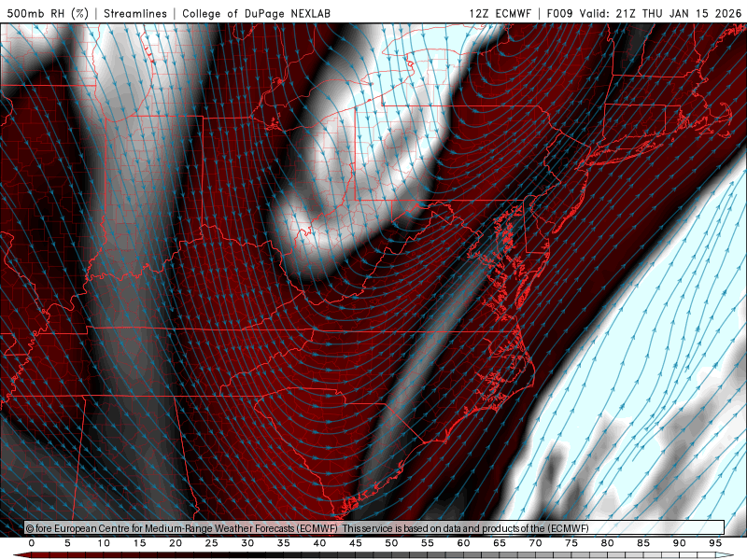Click the "55" color scale label
The width and height of the screenshot is (747, 560).
[428, 543]
